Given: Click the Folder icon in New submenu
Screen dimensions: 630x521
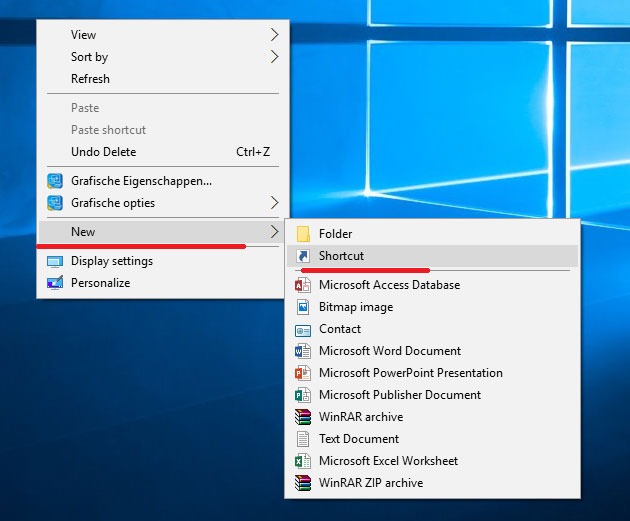Looking at the screenshot, I should 303,234.
